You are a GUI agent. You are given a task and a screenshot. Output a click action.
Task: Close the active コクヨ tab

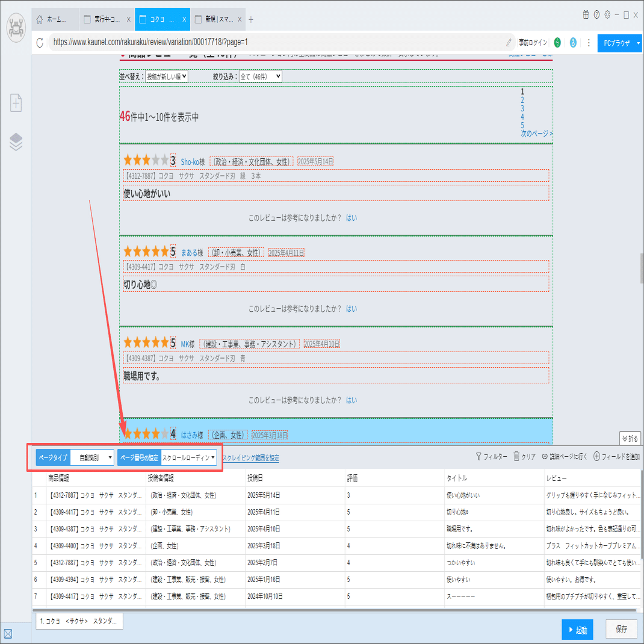[x=184, y=19]
